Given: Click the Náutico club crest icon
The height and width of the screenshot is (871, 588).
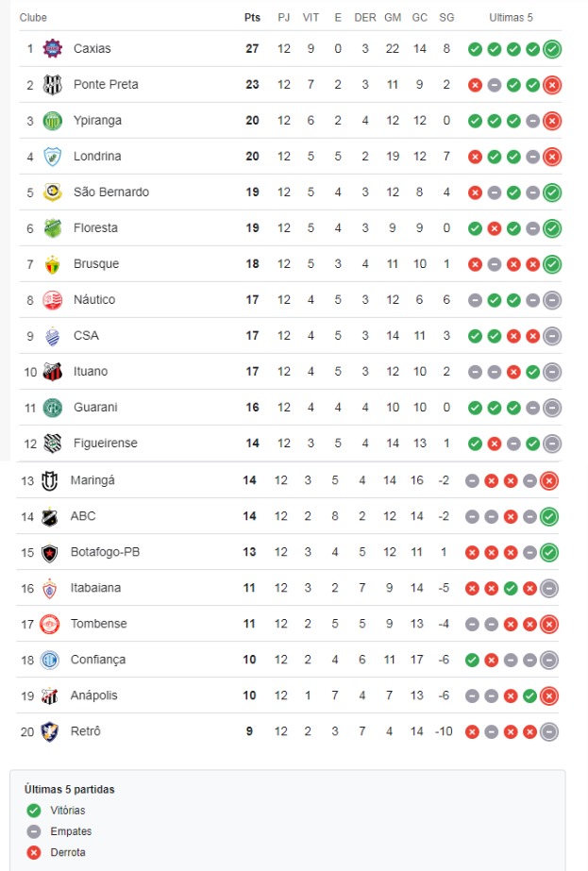Looking at the screenshot, I should tap(52, 299).
